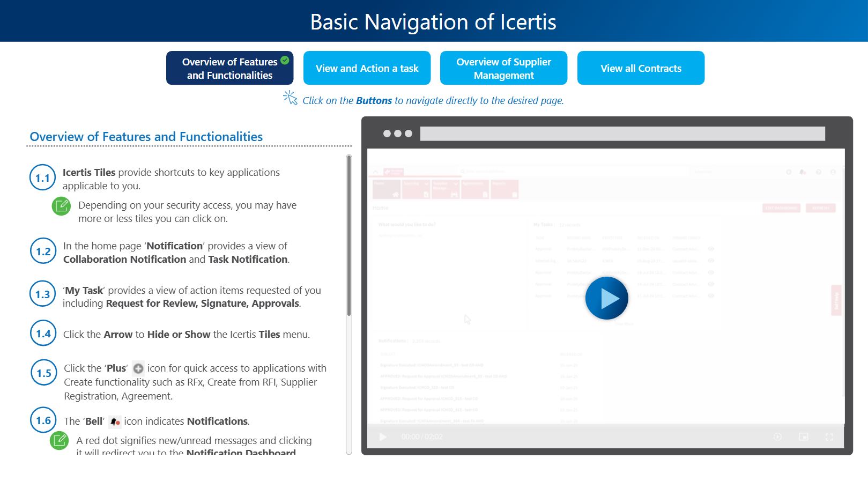The width and height of the screenshot is (868, 488).
Task: Click the green note icon under step 1.6
Action: [x=60, y=441]
